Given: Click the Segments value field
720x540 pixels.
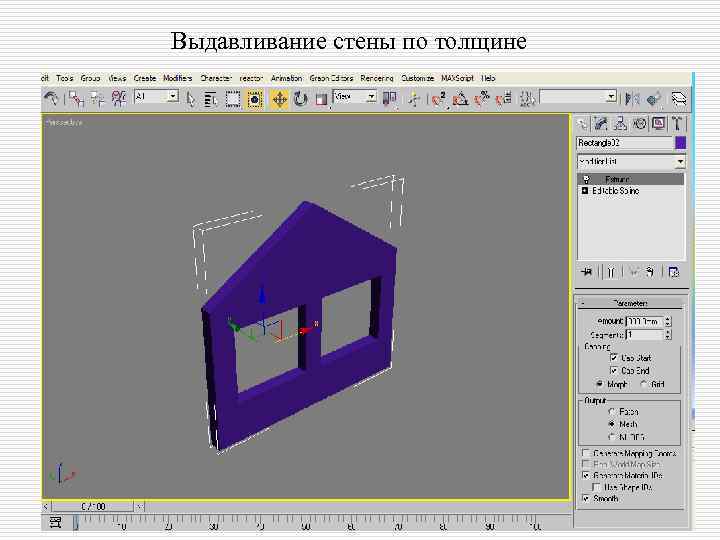Looking at the screenshot, I should [644, 335].
